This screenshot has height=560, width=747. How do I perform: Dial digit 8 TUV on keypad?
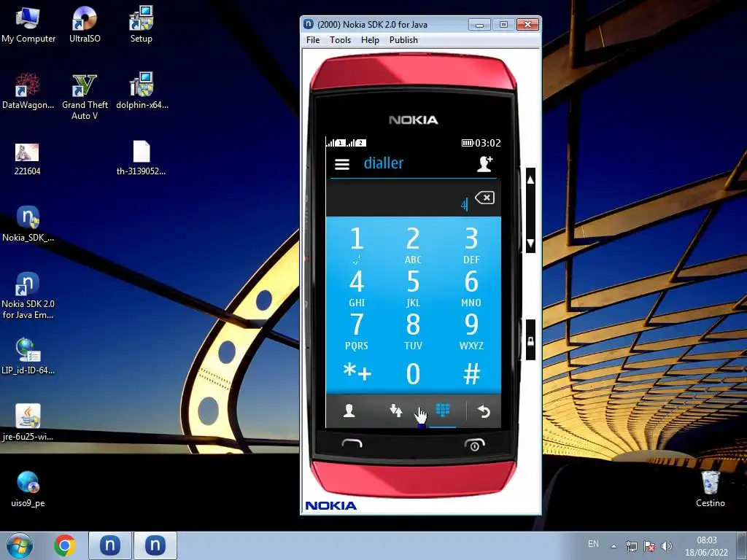click(x=413, y=331)
